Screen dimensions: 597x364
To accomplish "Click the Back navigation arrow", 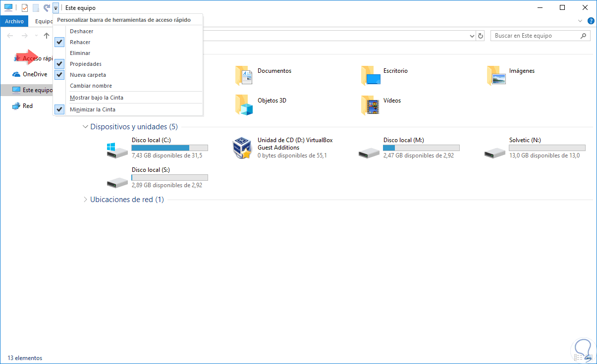I will pos(10,36).
